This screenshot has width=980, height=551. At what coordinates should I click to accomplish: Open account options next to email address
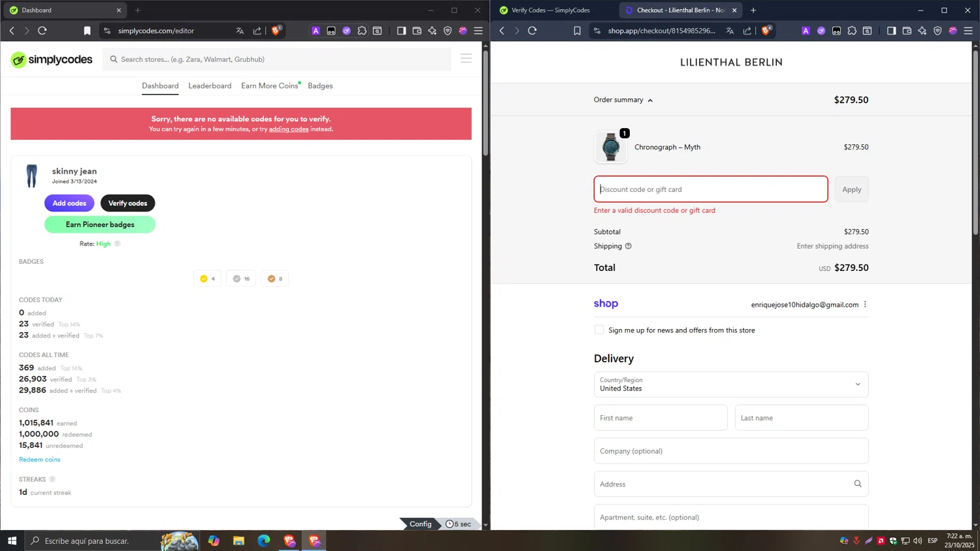(x=865, y=304)
